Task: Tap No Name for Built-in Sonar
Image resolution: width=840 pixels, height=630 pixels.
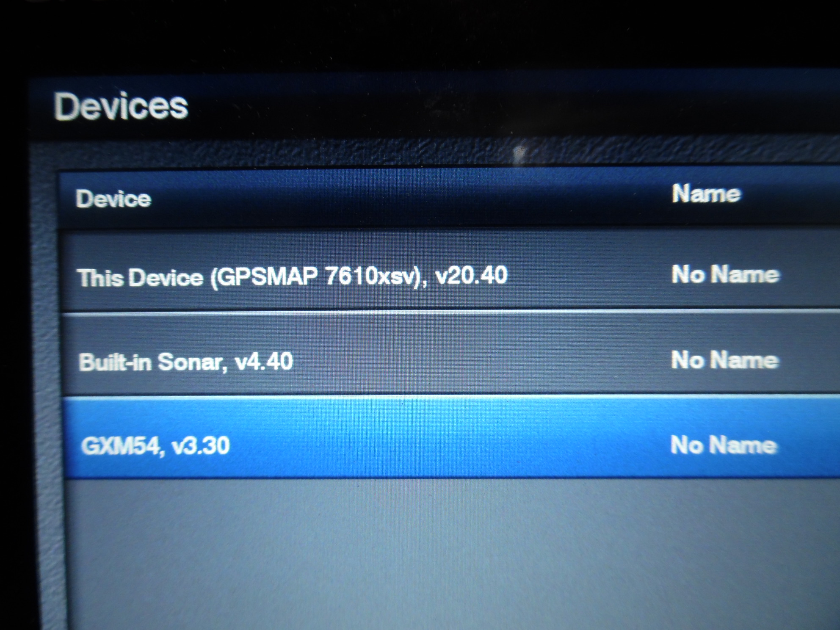Action: tap(725, 360)
